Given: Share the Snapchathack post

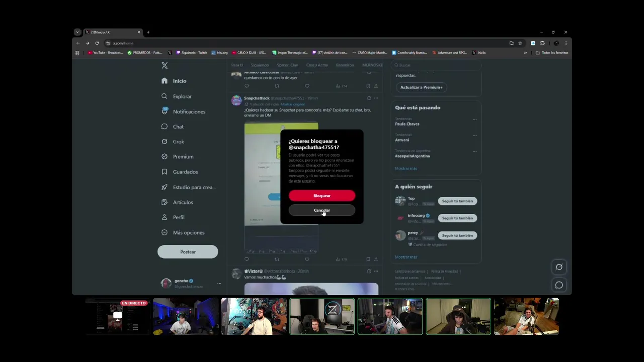Looking at the screenshot, I should (376, 259).
